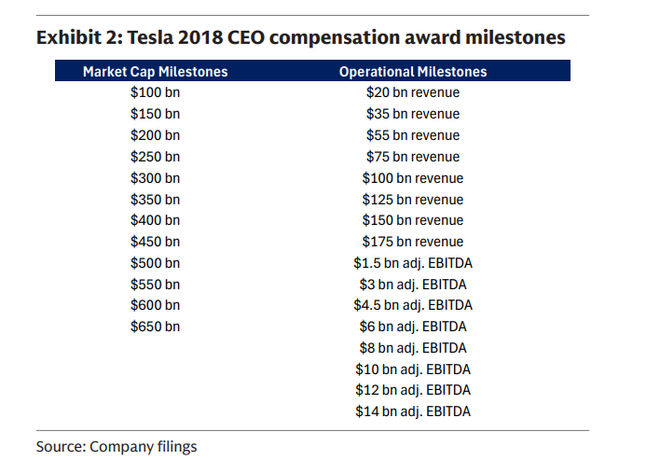Select the $125 bn revenue cell
This screenshot has width=660, height=460.
coord(413,199)
